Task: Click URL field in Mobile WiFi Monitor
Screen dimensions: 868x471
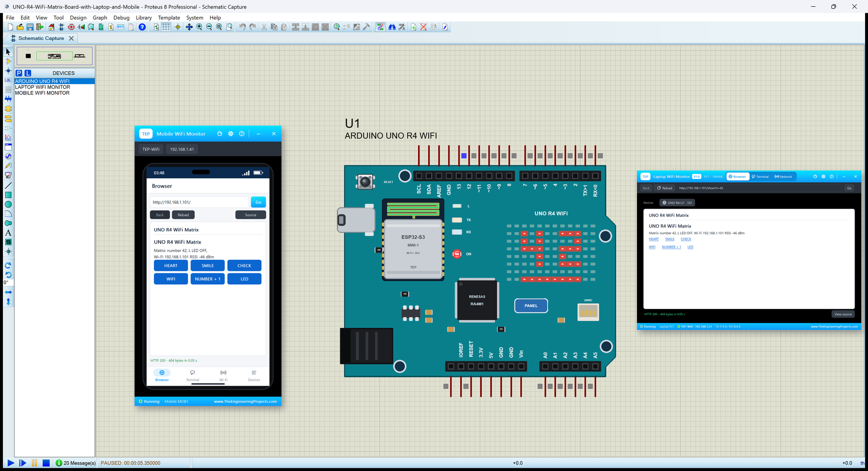Action: tap(199, 202)
